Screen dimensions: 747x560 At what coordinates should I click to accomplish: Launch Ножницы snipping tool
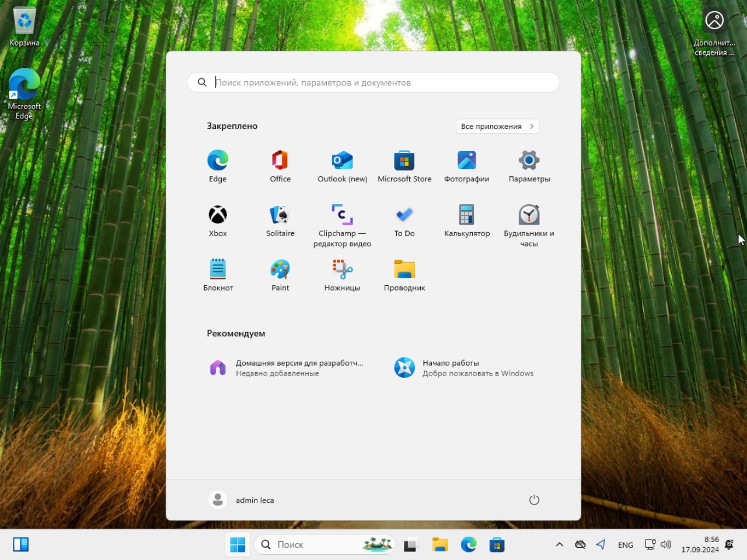[343, 275]
